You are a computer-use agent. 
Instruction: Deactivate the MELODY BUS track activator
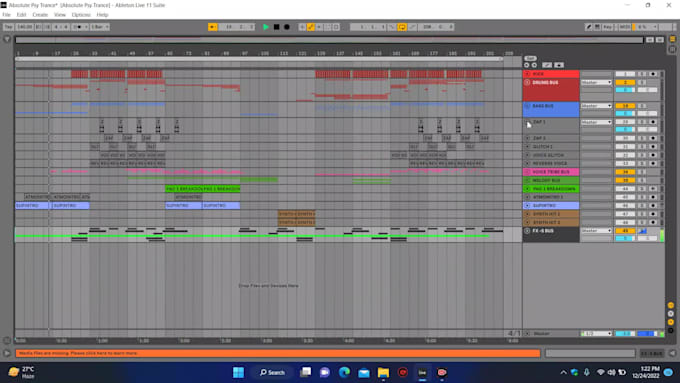pyautogui.click(x=625, y=180)
